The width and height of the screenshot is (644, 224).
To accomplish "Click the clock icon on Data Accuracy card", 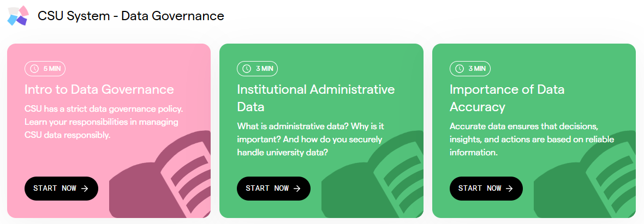I will pos(460,69).
